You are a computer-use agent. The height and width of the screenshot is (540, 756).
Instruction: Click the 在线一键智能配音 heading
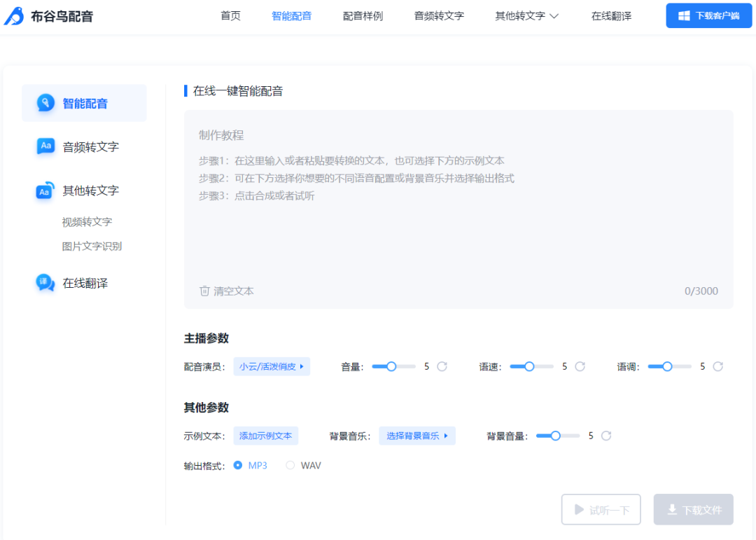[238, 91]
